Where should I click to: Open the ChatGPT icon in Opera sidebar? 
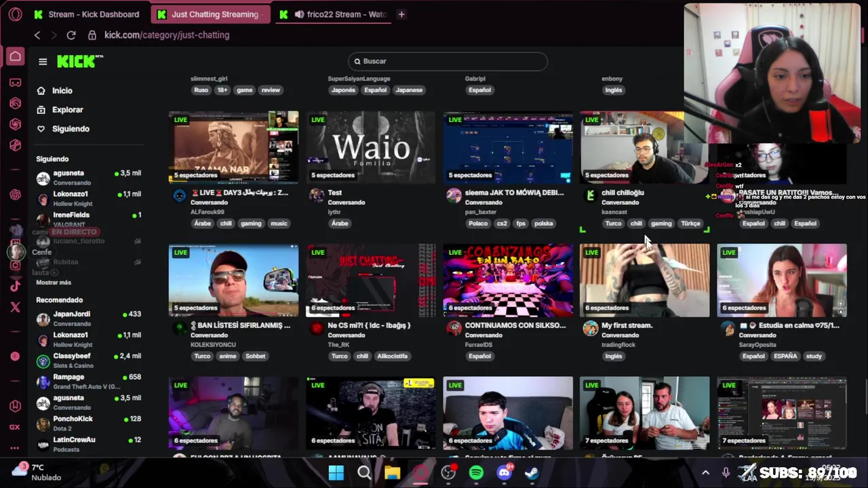tap(15, 195)
